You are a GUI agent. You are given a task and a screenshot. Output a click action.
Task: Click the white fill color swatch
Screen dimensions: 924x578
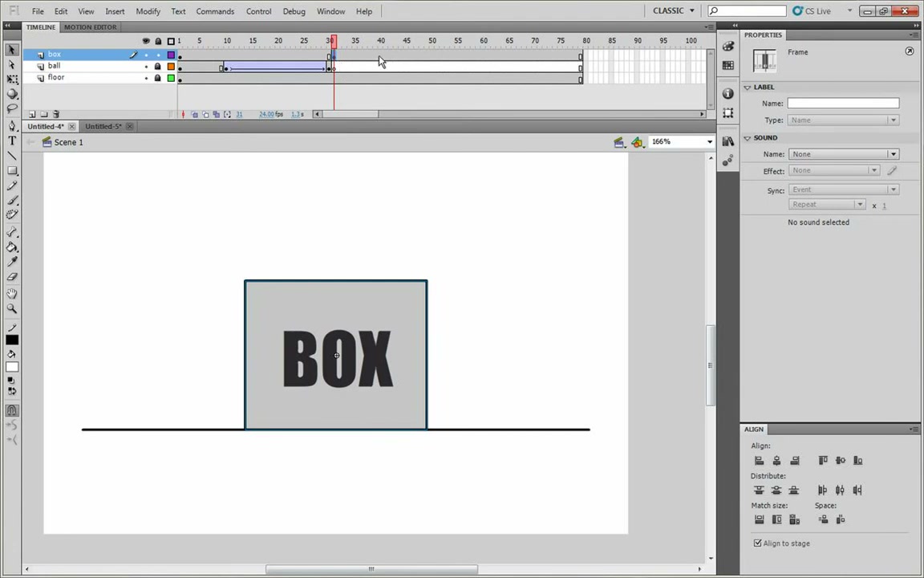(x=12, y=367)
